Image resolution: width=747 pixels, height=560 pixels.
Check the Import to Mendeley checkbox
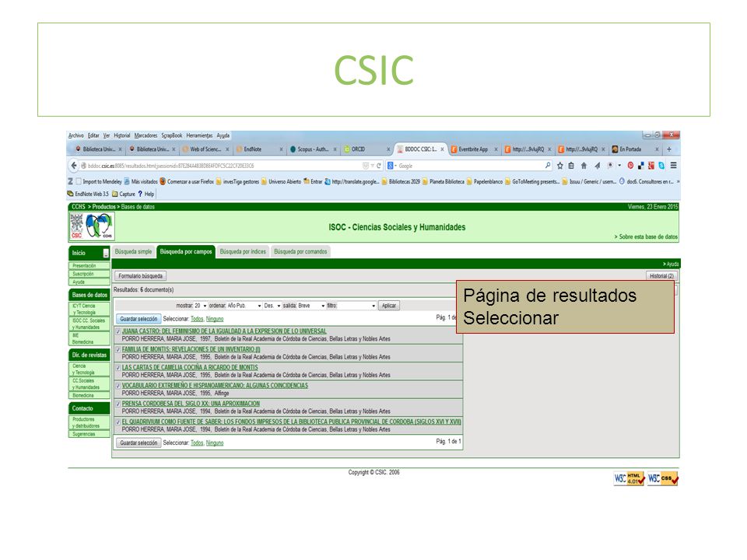pos(79,181)
